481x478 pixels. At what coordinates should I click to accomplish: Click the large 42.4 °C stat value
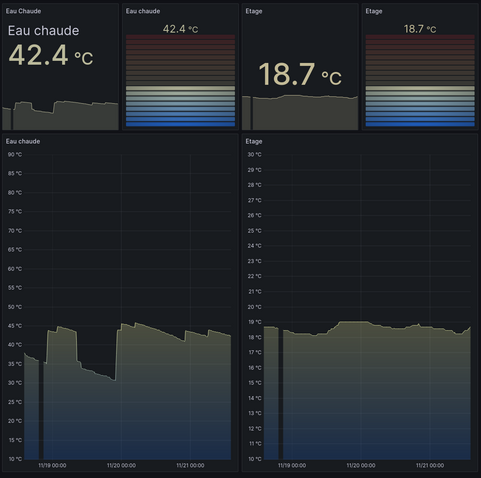point(51,55)
